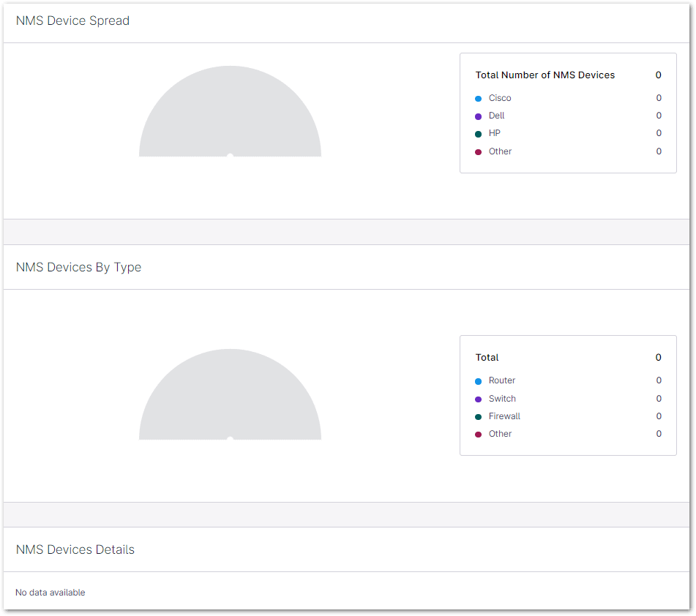Select the Dell legend label
Viewport: 696px width, 616px height.
point(496,116)
